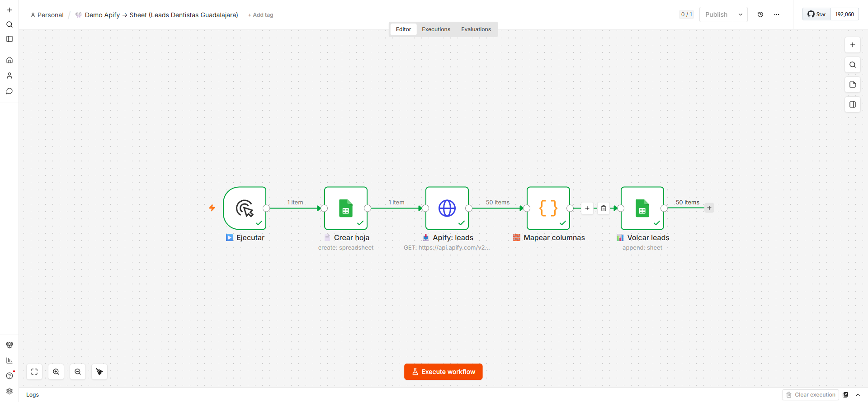Select the Mapear columnas code node

pos(548,208)
